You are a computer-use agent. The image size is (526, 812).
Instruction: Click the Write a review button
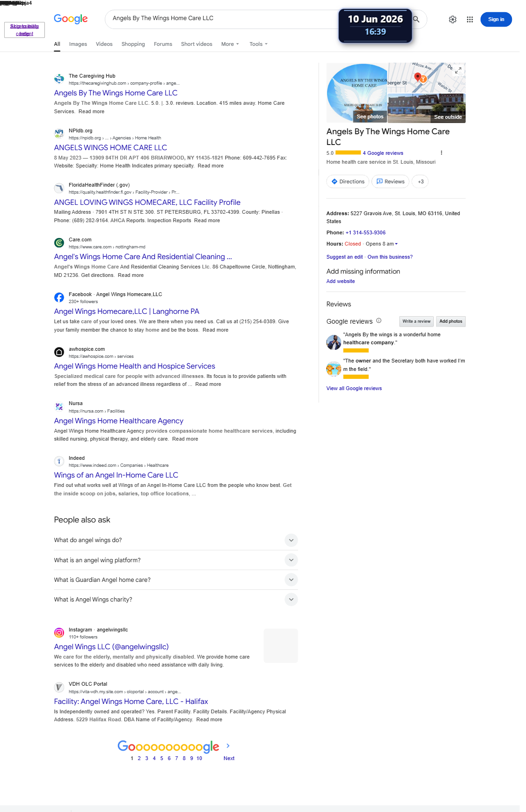(x=416, y=321)
